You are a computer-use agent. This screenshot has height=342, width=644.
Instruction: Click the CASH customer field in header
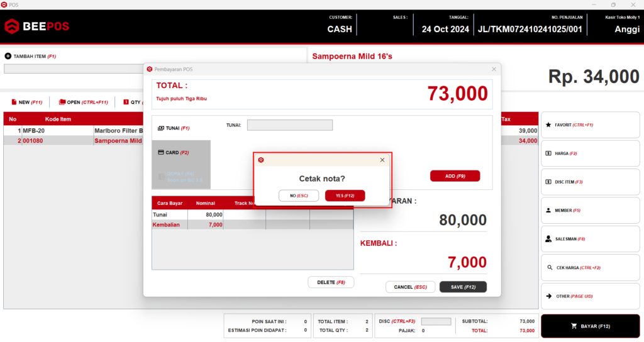coord(340,29)
